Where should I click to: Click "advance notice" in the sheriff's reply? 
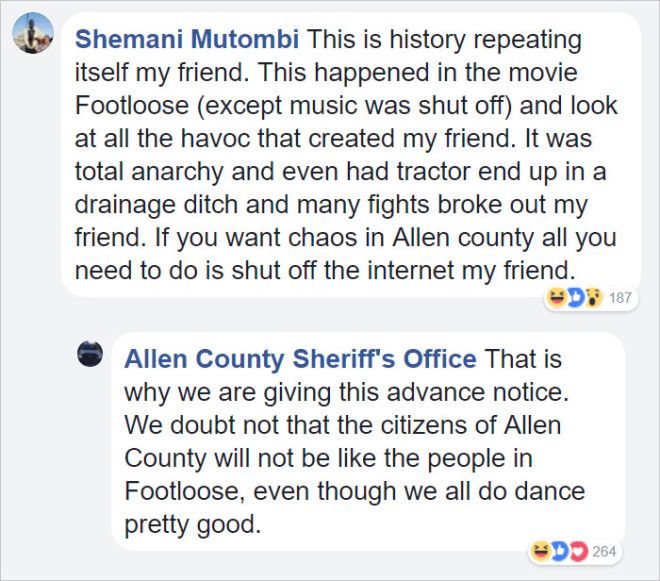tap(477, 392)
